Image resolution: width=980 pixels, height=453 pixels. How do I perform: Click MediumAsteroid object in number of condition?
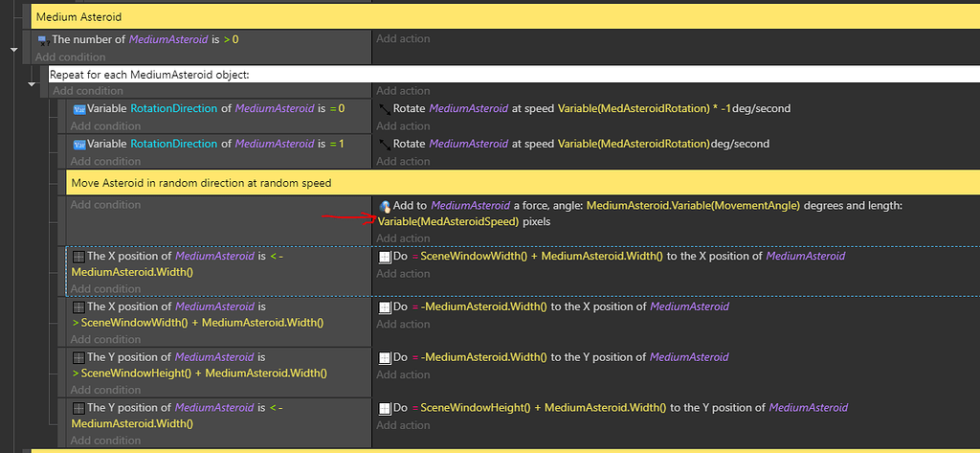168,39
